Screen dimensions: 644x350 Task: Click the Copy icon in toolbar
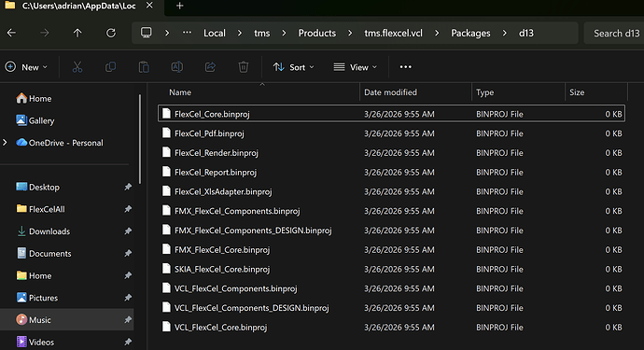click(x=110, y=67)
